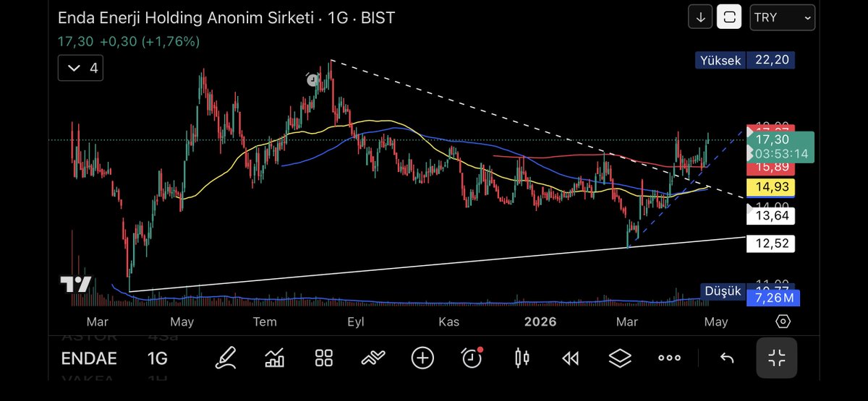Create an alert via the alarm clock icon
The image size is (868, 401).
pyautogui.click(x=472, y=357)
